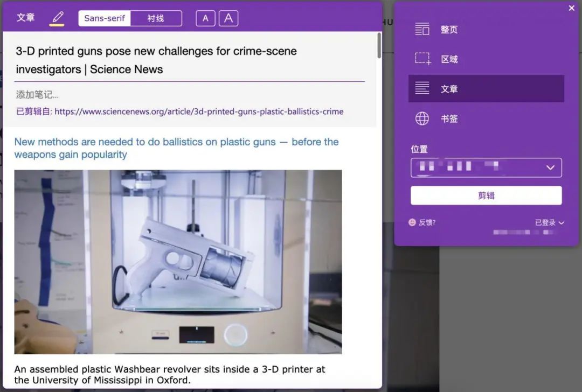Click the 位置 label in clipper panel
This screenshot has height=392, width=582.
[x=419, y=149]
